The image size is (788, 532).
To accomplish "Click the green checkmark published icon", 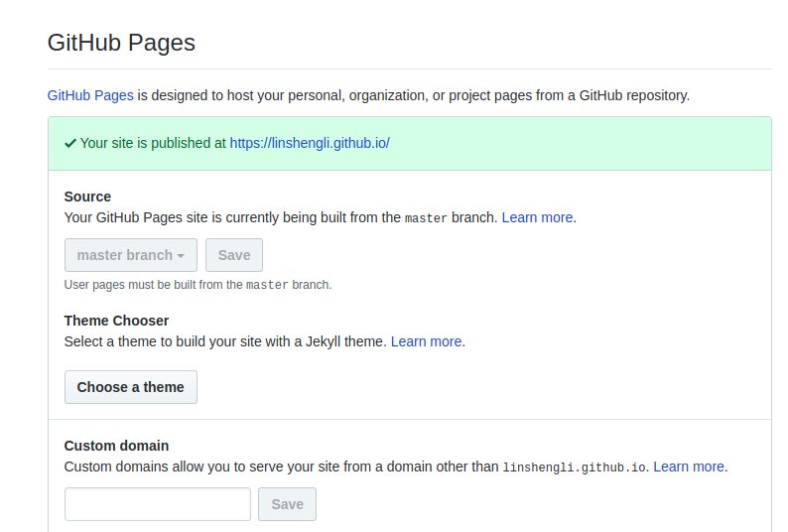I will click(70, 143).
